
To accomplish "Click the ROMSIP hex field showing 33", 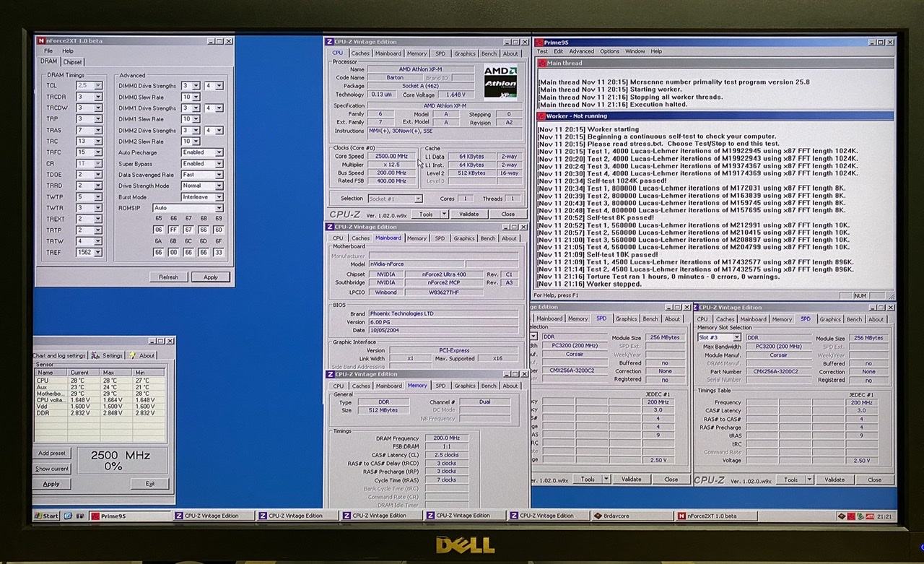I will point(218,252).
